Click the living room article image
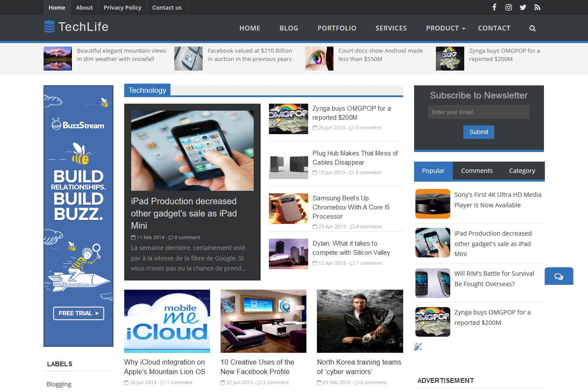The width and height of the screenshot is (588, 392). (x=263, y=321)
